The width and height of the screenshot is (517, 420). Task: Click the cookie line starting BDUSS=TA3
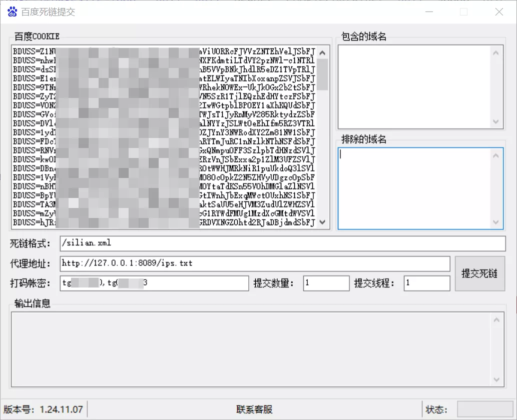[x=164, y=204]
